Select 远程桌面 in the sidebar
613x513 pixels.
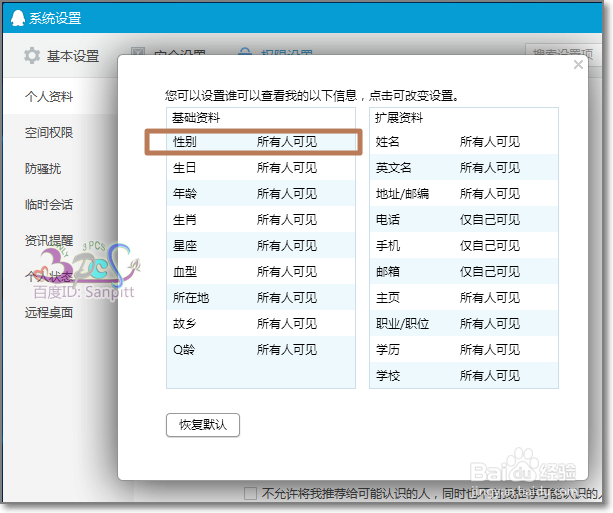(x=49, y=312)
